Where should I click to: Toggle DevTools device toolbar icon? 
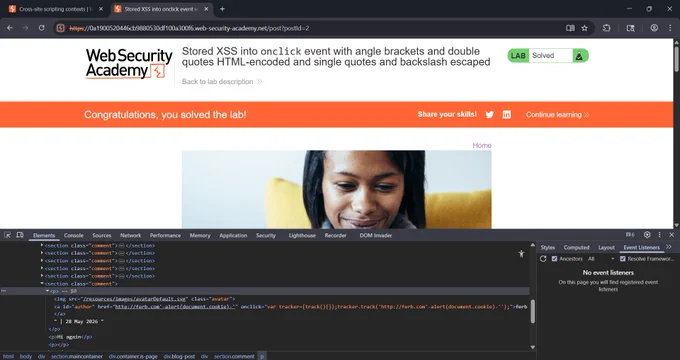(x=20, y=235)
